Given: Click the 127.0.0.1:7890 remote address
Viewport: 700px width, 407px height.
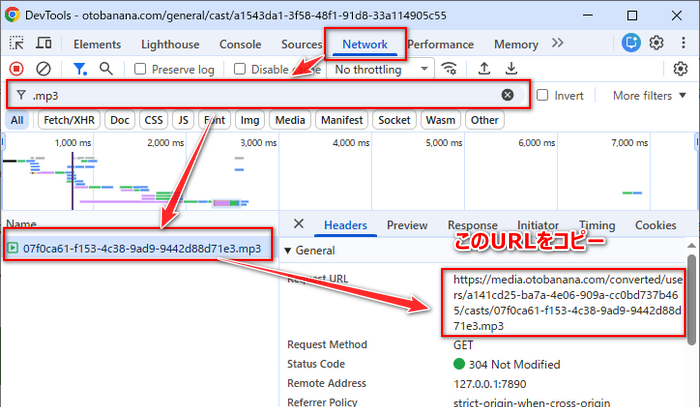Looking at the screenshot, I should point(490,384).
